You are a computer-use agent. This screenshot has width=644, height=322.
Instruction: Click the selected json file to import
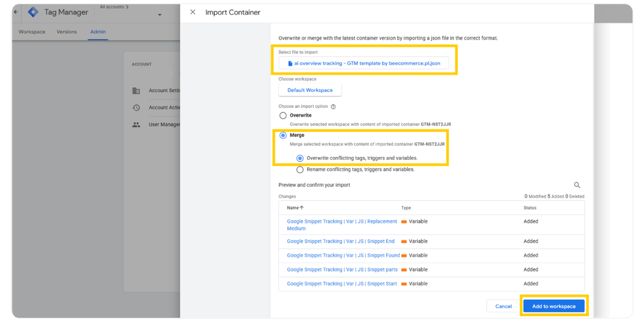363,63
